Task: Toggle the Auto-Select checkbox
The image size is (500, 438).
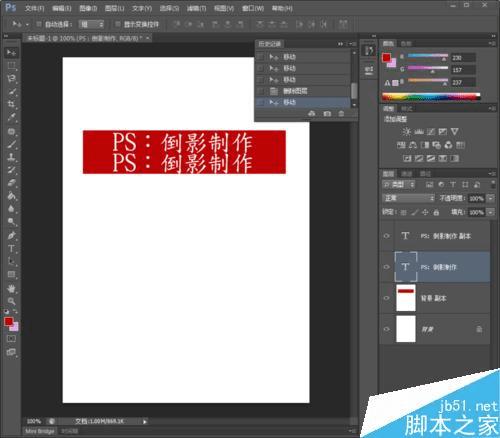Action: 39,24
